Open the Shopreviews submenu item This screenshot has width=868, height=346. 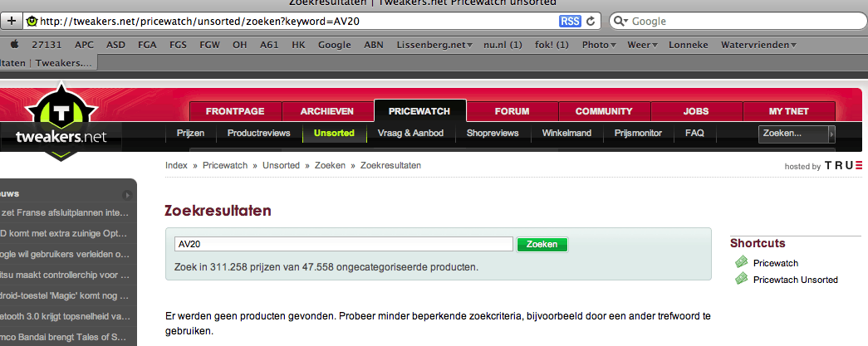[x=493, y=134]
